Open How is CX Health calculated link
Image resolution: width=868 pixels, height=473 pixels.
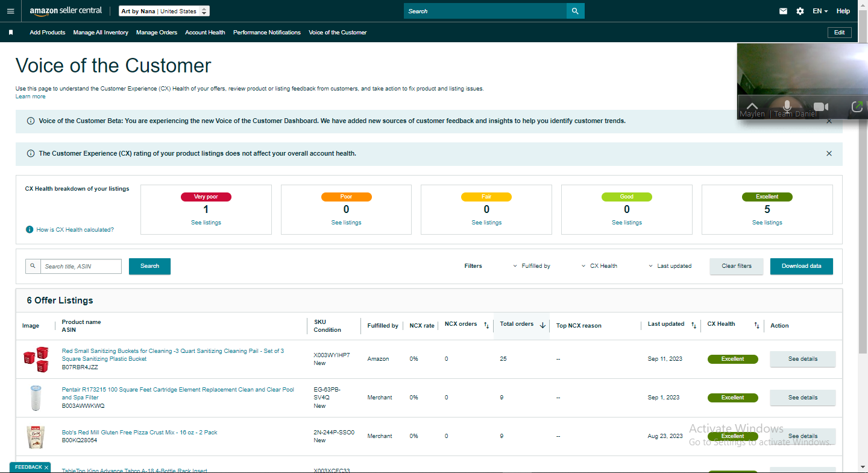(x=75, y=230)
